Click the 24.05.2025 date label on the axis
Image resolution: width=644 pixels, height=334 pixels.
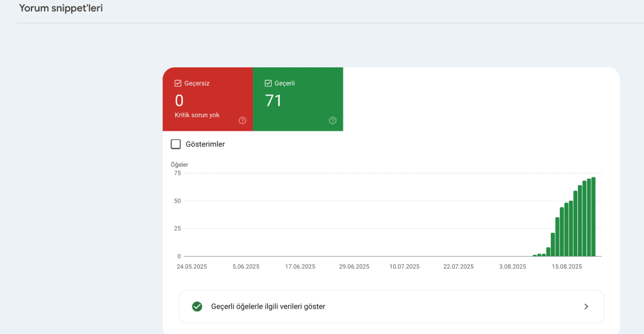[191, 267]
